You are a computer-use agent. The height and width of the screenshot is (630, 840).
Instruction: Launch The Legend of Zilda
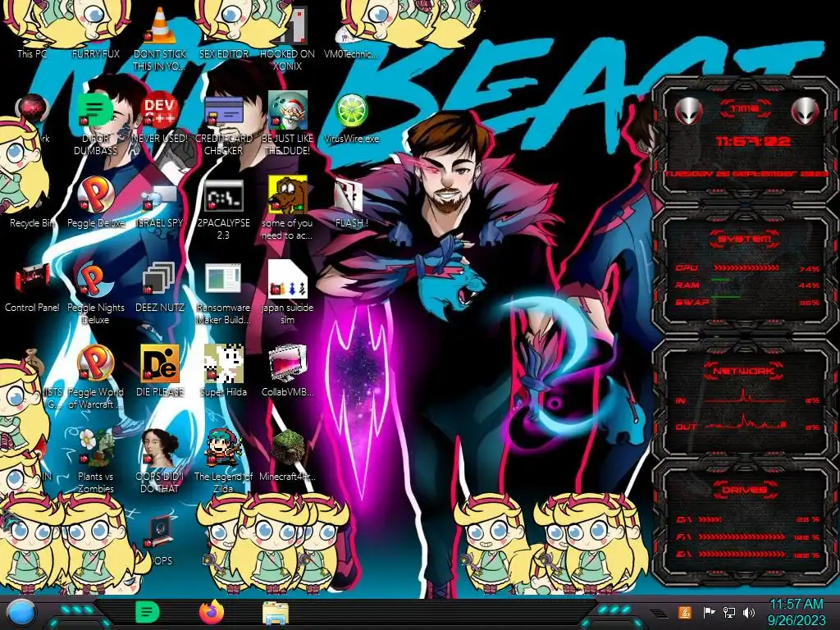pos(224,461)
